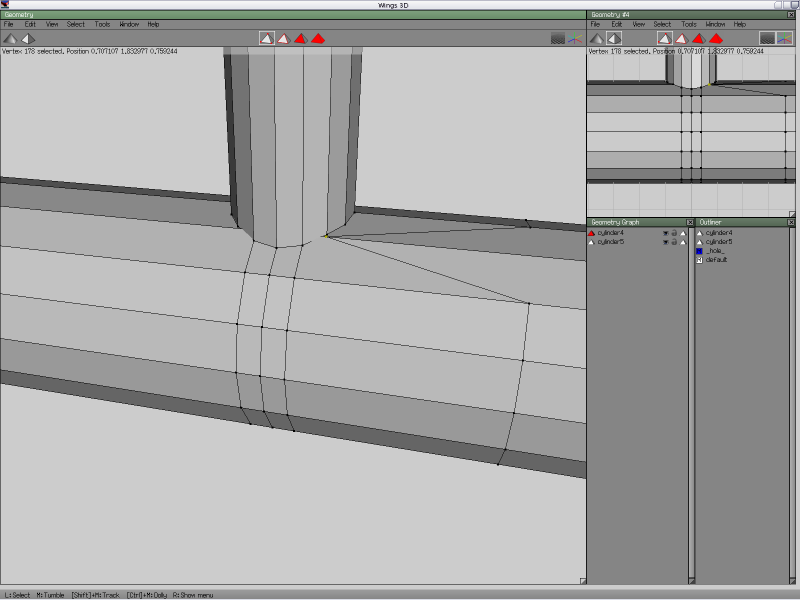Screen dimensions: 800x600
Task: Toggle ground grid icon in main toolbar
Action: [558, 38]
